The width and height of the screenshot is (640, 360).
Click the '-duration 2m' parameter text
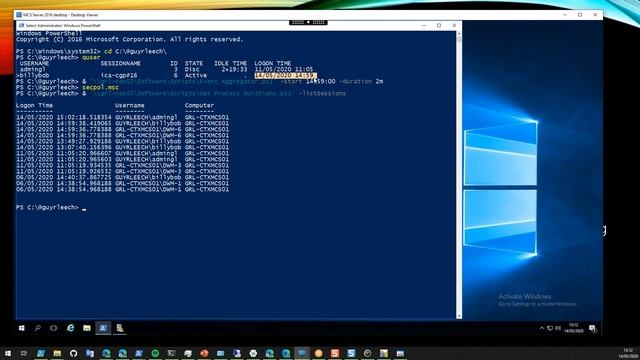click(361, 81)
